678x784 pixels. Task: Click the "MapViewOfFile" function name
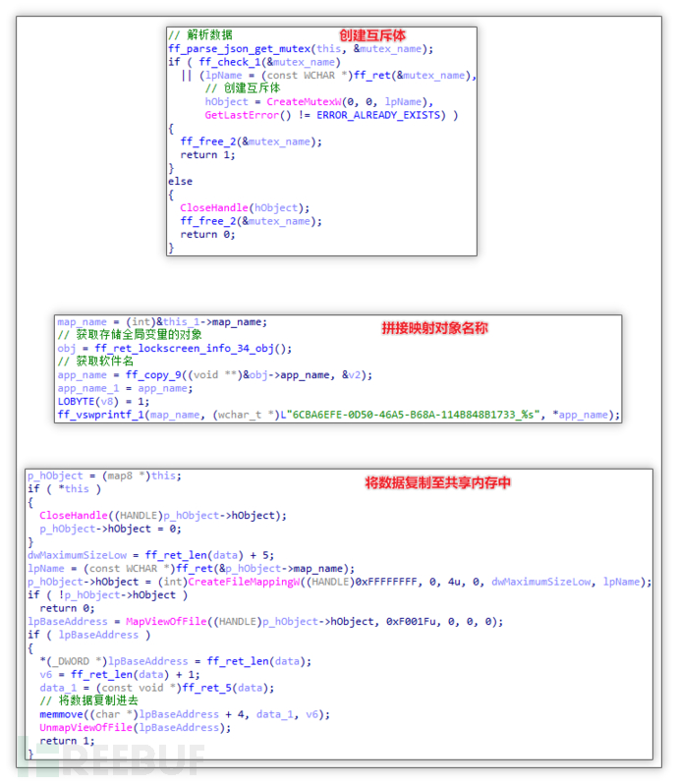166,622
